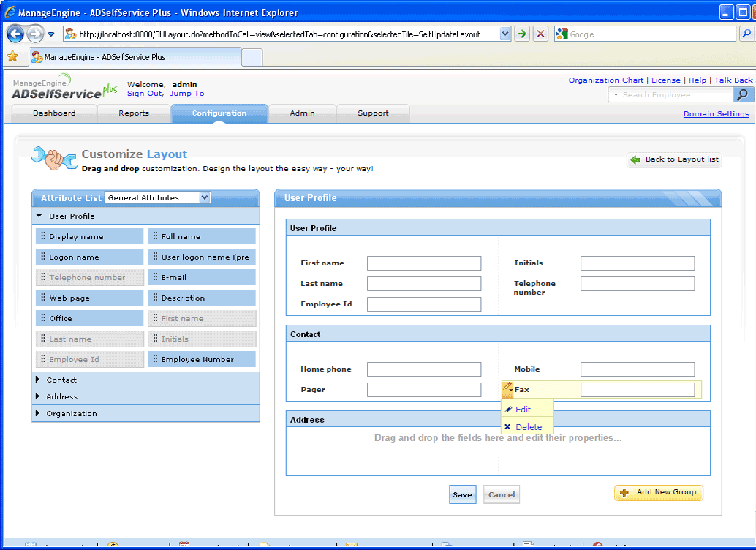The height and width of the screenshot is (550, 756).
Task: Click the browser Forward arrow button
Action: [35, 34]
